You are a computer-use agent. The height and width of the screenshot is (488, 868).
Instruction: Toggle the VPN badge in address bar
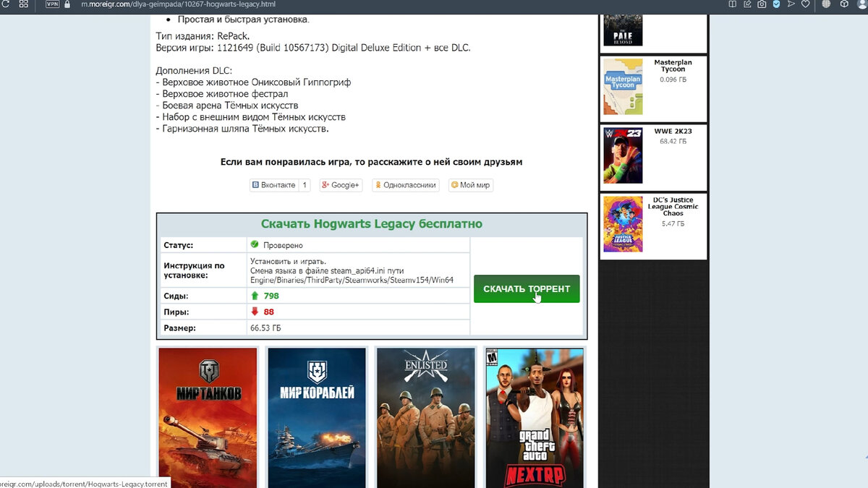[x=53, y=4]
